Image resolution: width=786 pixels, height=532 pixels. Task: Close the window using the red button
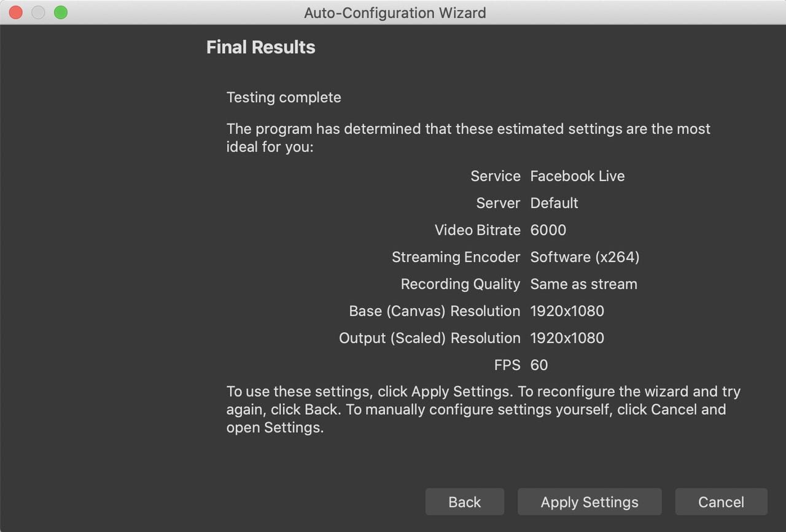point(16,12)
